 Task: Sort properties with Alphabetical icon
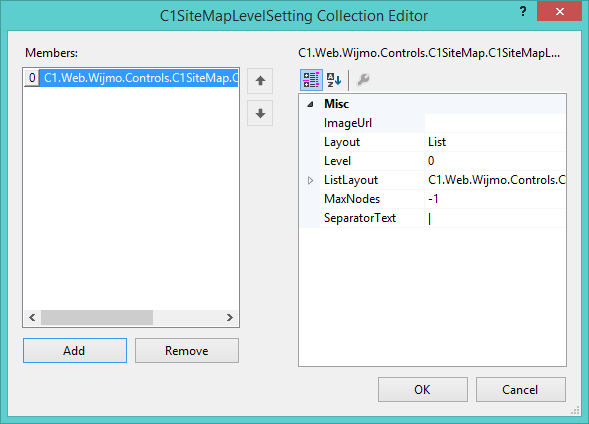pyautogui.click(x=334, y=80)
